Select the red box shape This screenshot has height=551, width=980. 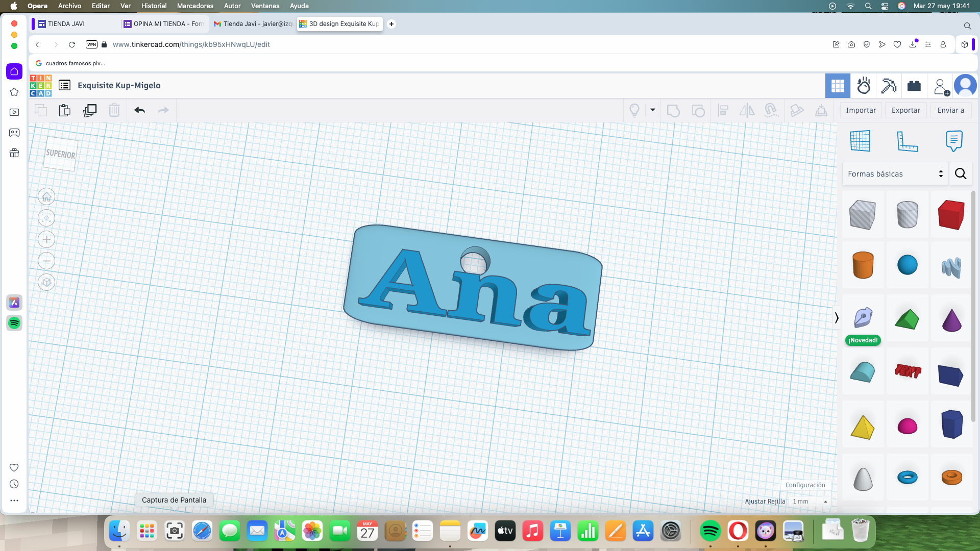tap(951, 215)
